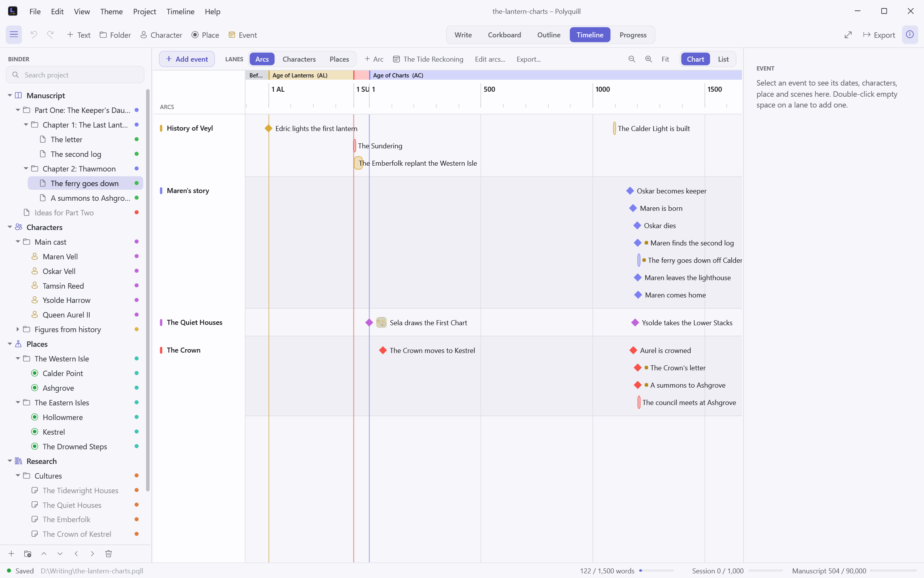Screen dimensions: 924x578
Task: Expand Figures from history folder
Action: [18, 329]
